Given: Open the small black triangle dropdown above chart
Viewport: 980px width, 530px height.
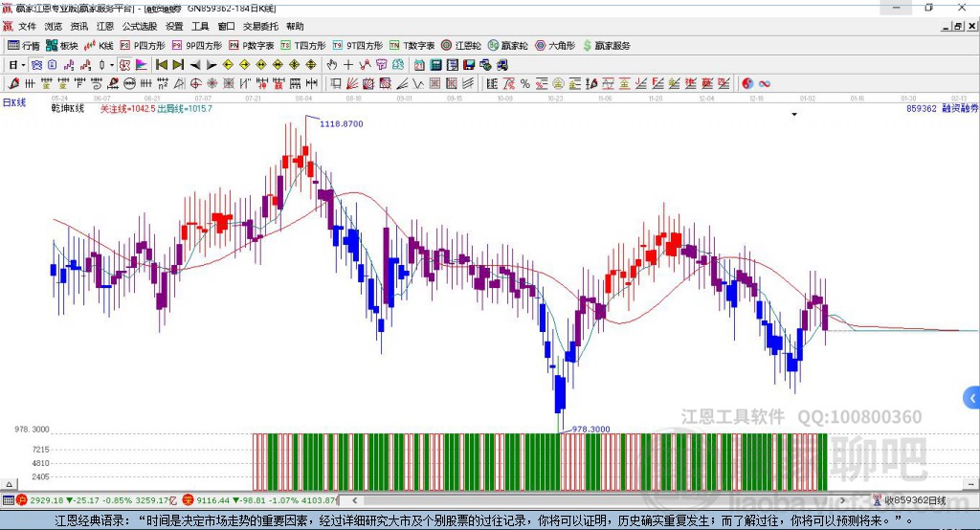Looking at the screenshot, I should click(794, 115).
